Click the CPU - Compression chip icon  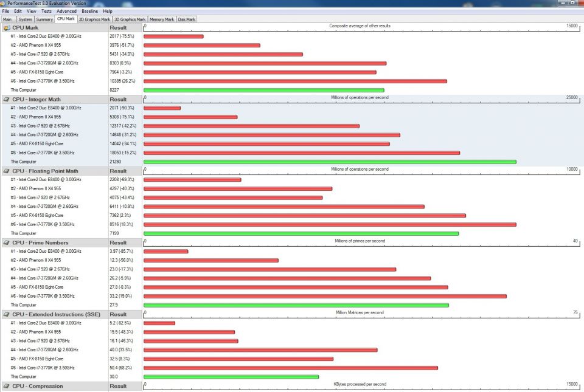[7, 386]
